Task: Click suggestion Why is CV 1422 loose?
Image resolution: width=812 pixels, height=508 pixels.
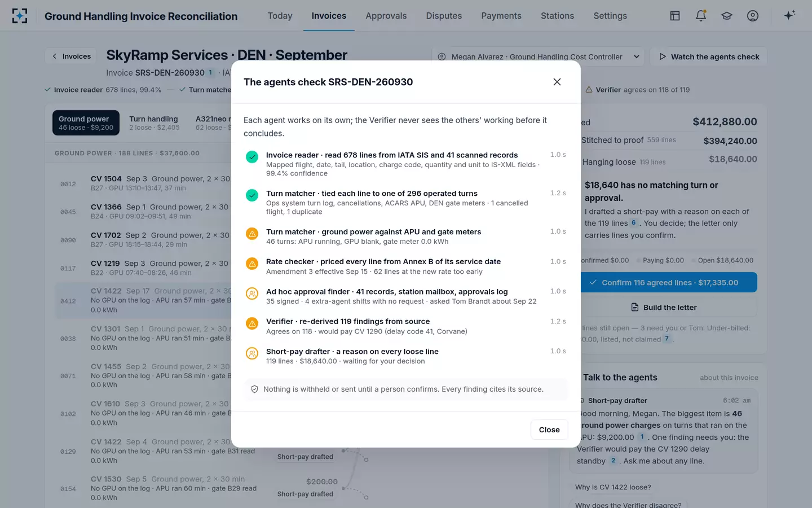Action: (613, 487)
